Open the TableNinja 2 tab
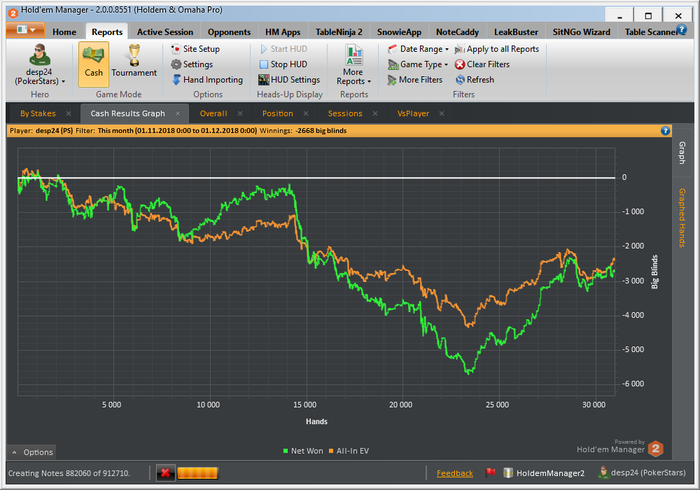 pos(339,32)
